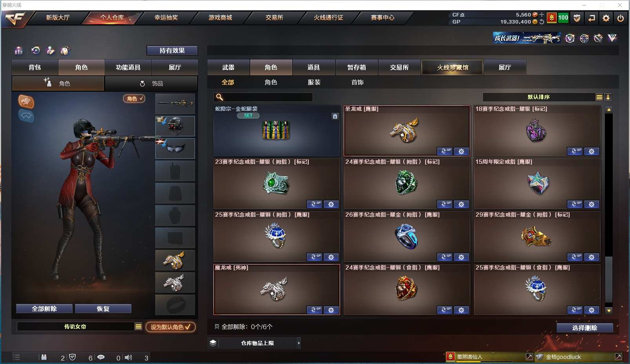Click the gear icon on 圣龙戒 item
This screenshot has width=630, height=364.
pyautogui.click(x=461, y=151)
